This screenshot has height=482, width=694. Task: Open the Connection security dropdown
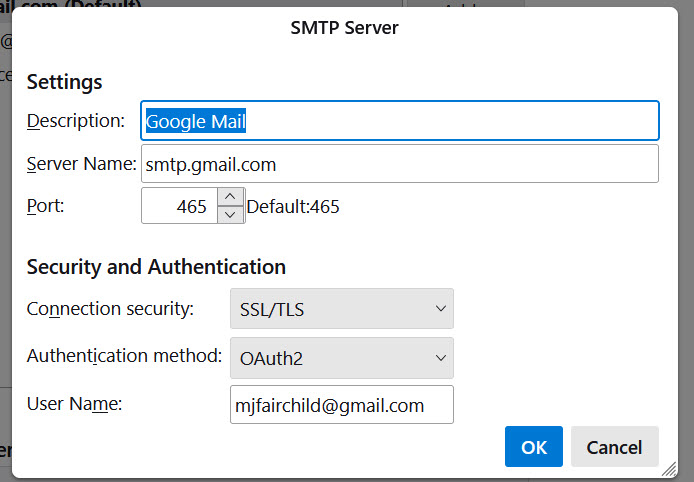[x=341, y=309]
